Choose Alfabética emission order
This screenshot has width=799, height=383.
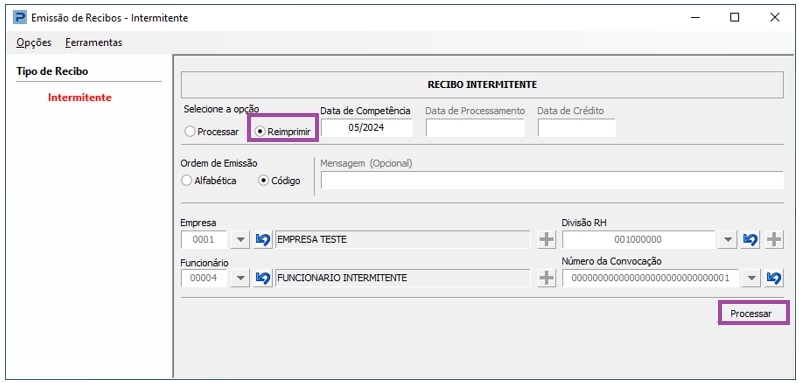[209, 181]
